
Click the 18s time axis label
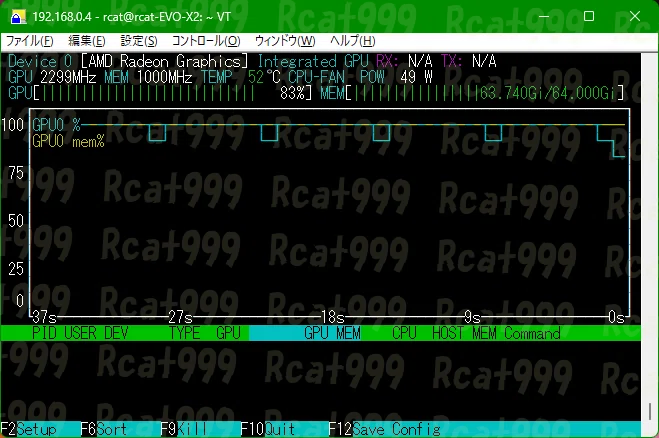coord(332,317)
